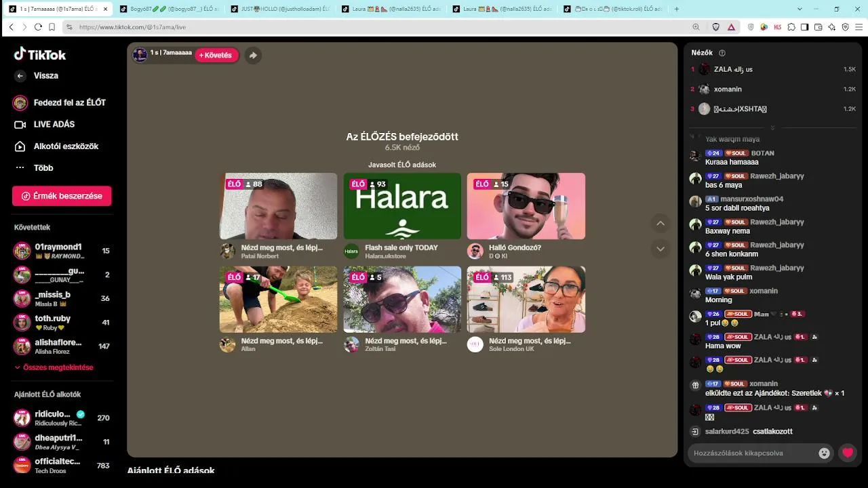
Task: Bookmark this page
Action: coord(52,27)
